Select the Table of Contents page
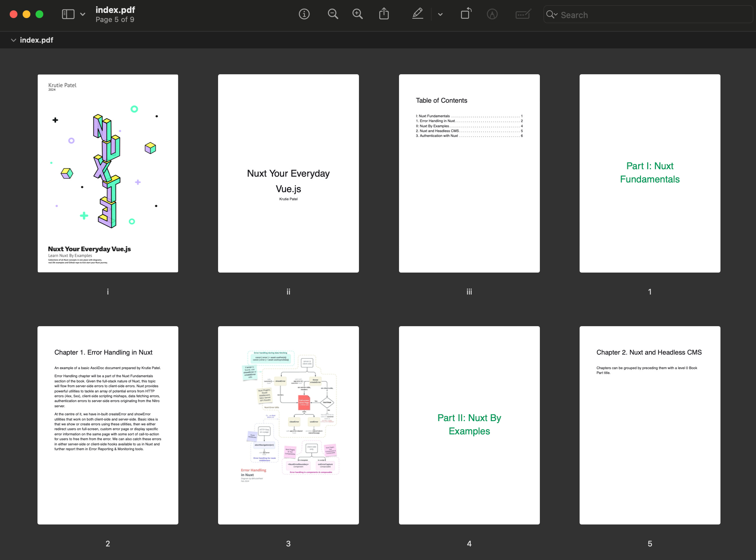 469,173
